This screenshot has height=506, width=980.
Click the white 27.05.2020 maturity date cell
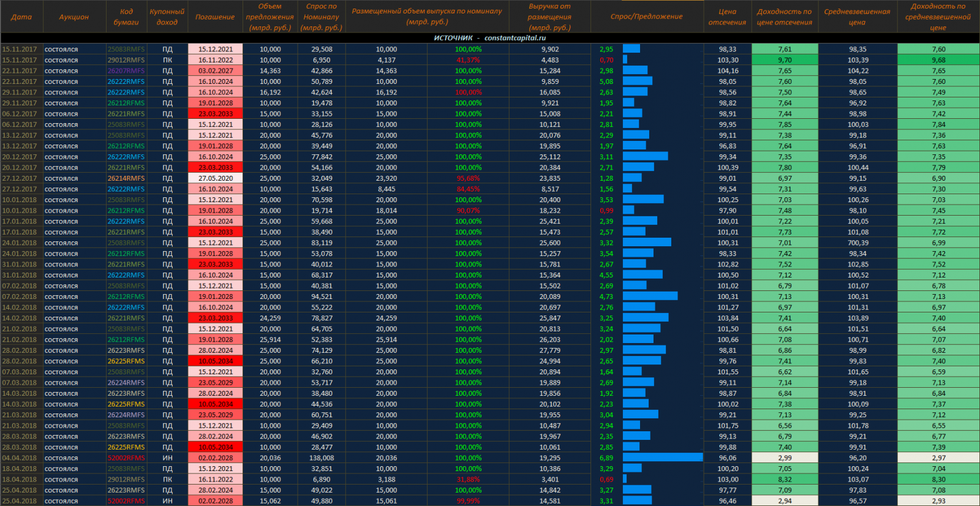click(215, 178)
